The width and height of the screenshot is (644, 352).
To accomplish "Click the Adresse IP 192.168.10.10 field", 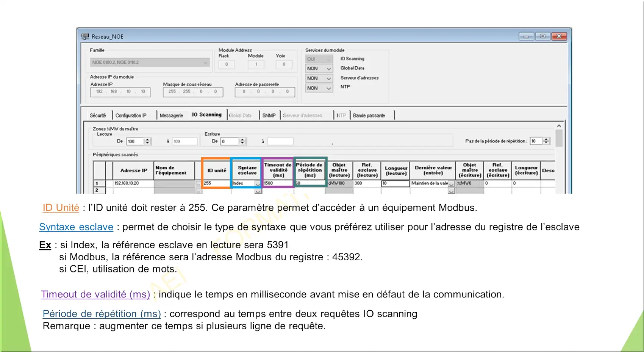I will pos(120,92).
